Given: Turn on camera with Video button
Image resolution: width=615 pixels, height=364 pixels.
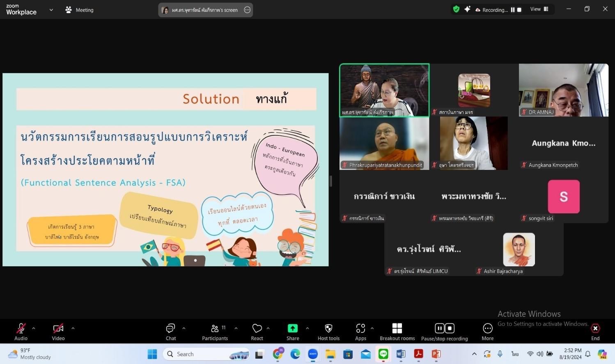Looking at the screenshot, I should click(58, 332).
